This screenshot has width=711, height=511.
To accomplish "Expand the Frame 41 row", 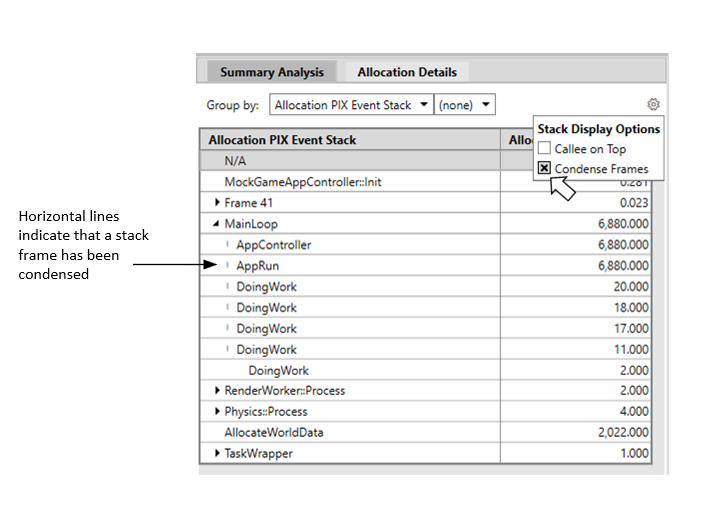I will coord(217,202).
